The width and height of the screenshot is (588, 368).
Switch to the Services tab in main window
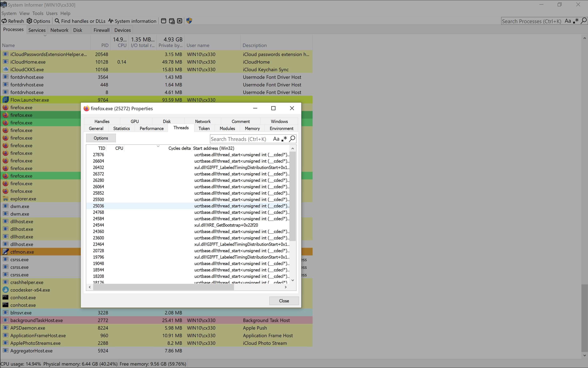(37, 30)
